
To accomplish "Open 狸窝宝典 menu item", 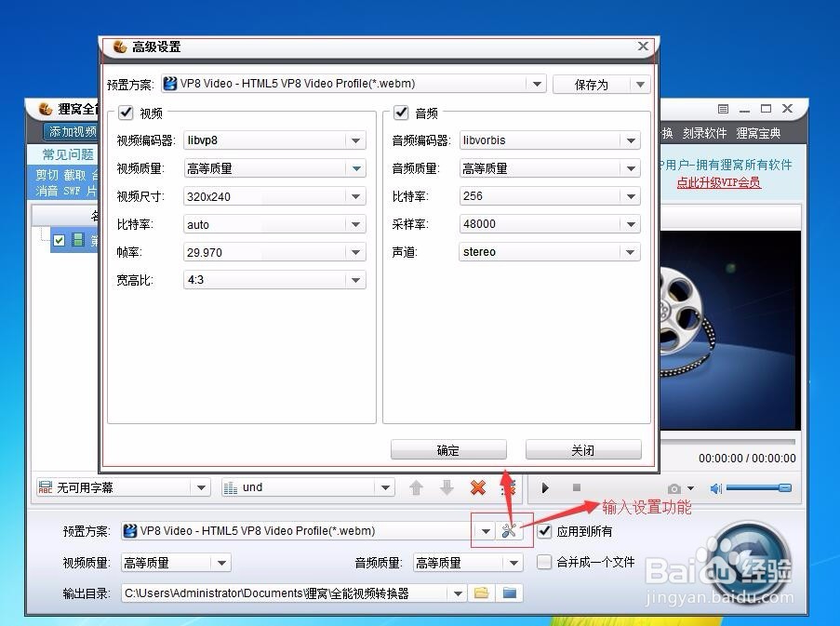I will (x=758, y=133).
